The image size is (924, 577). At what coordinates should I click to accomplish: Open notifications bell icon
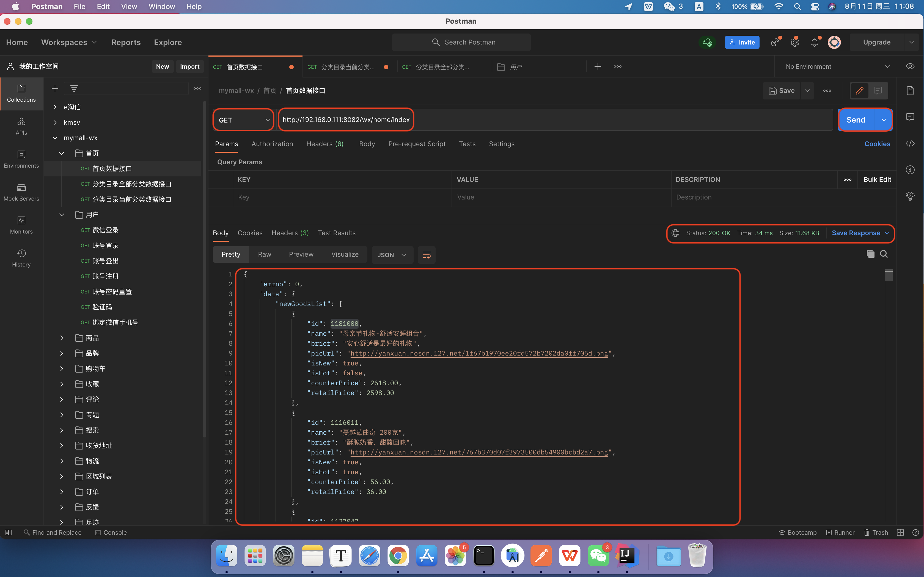(x=814, y=42)
